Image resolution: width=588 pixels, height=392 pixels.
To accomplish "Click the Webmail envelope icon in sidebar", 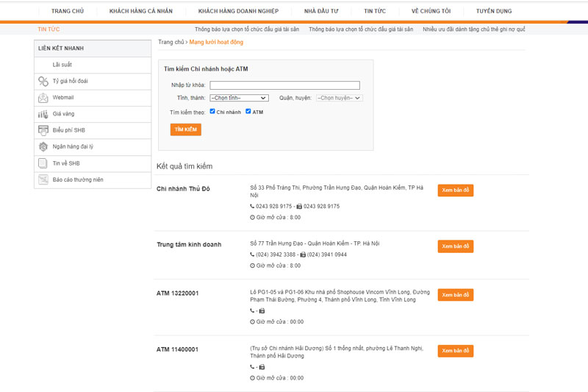I will pos(43,97).
